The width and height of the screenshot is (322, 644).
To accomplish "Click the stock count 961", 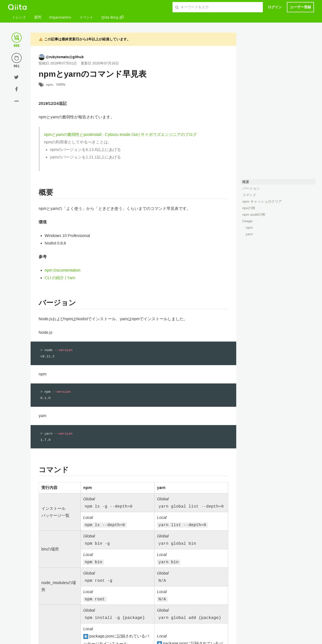I will (x=17, y=66).
